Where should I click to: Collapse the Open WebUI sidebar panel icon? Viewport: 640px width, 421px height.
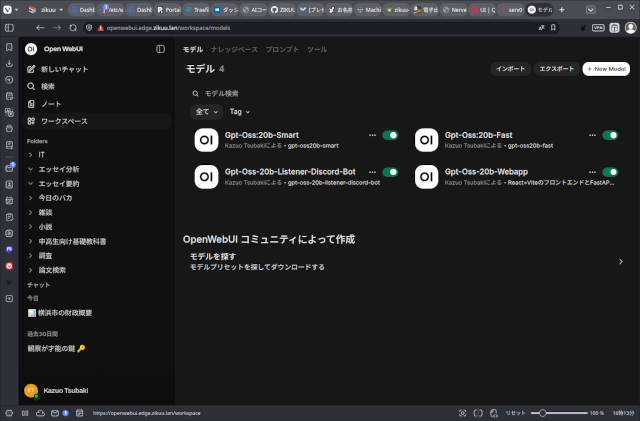coord(161,48)
